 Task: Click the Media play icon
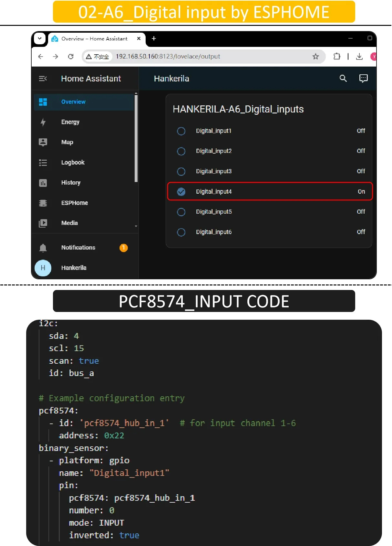pos(43,223)
